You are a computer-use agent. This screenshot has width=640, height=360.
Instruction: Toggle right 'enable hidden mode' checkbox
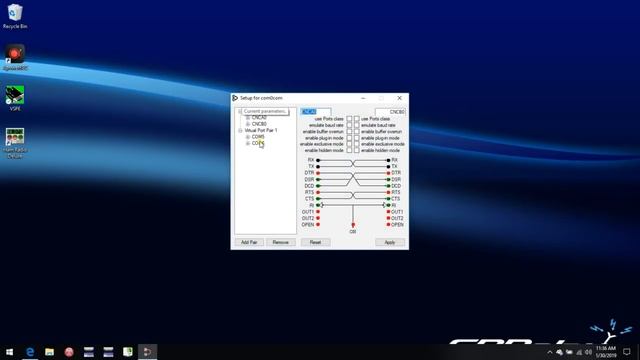(357, 150)
